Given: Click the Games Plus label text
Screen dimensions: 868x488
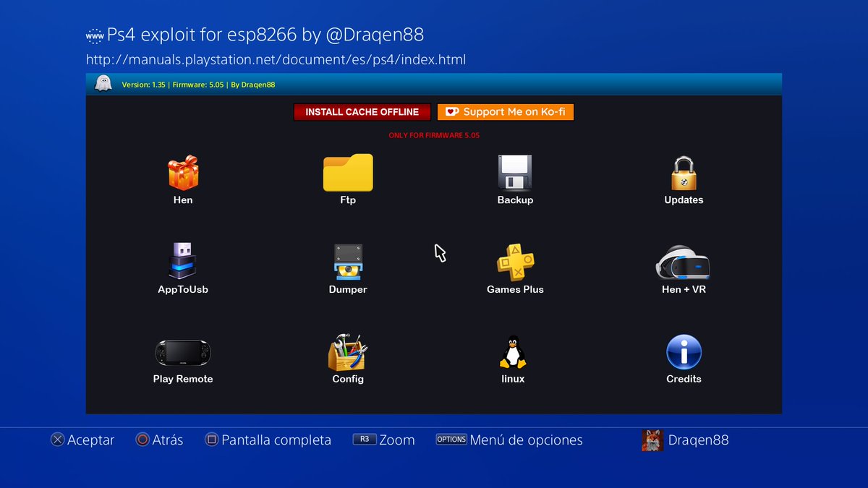Looking at the screenshot, I should click(x=515, y=289).
